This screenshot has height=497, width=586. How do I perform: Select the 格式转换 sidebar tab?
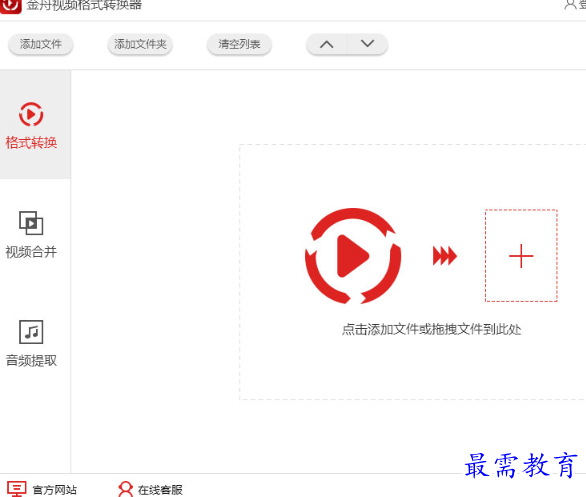pyautogui.click(x=35, y=124)
